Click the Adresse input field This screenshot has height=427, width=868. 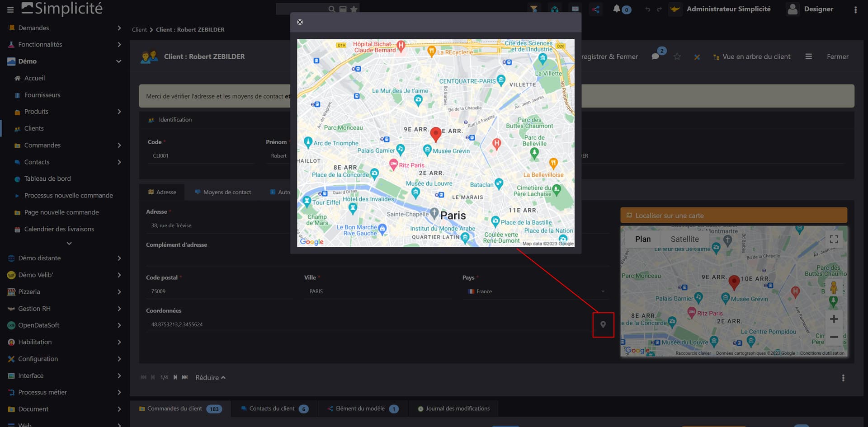point(217,225)
